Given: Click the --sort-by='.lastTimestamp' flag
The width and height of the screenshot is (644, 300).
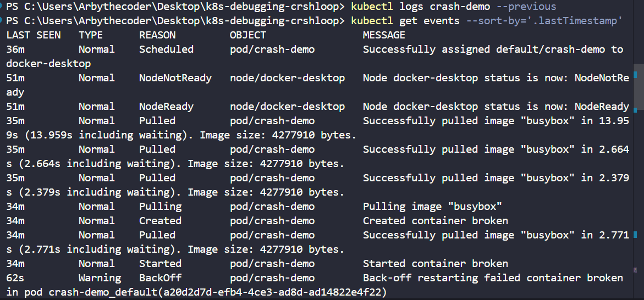Looking at the screenshot, I should (x=544, y=21).
